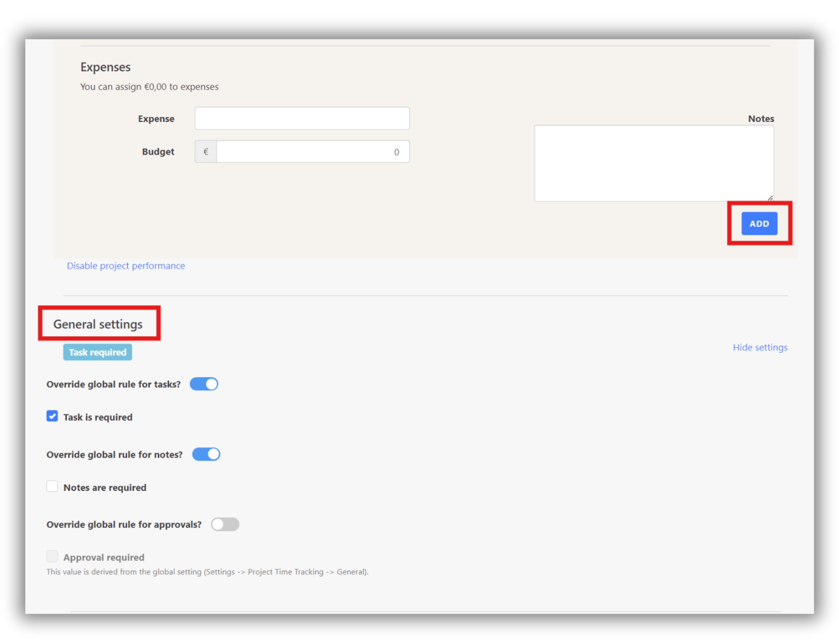
Task: Enable the 'Override global rule for approvals?' toggle
Action: pos(225,524)
